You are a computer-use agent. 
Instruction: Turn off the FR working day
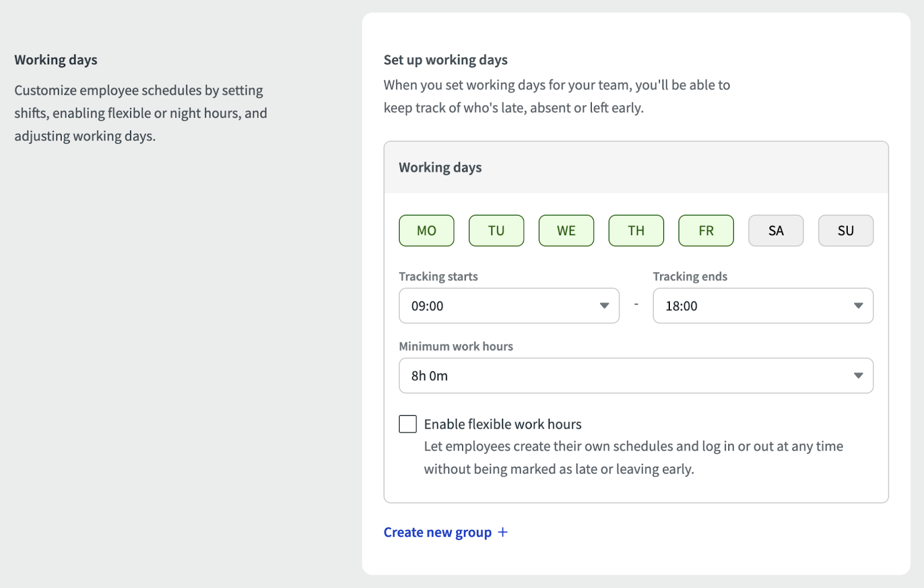pyautogui.click(x=706, y=230)
